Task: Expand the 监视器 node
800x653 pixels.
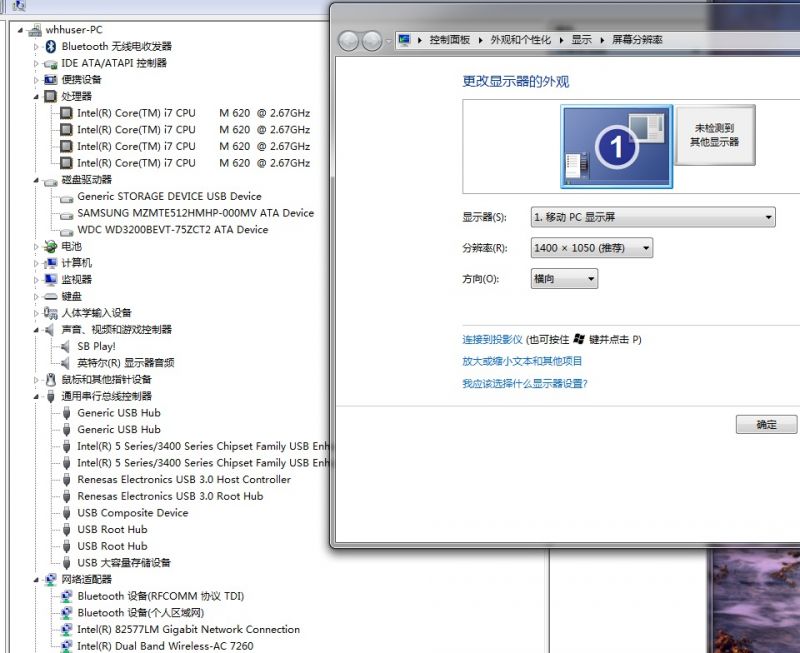Action: click(36, 280)
